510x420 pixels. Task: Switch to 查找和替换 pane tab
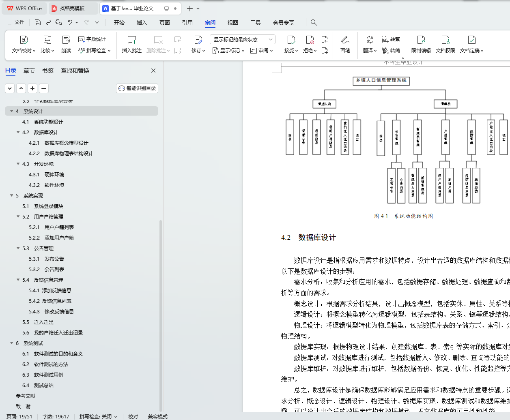click(75, 71)
